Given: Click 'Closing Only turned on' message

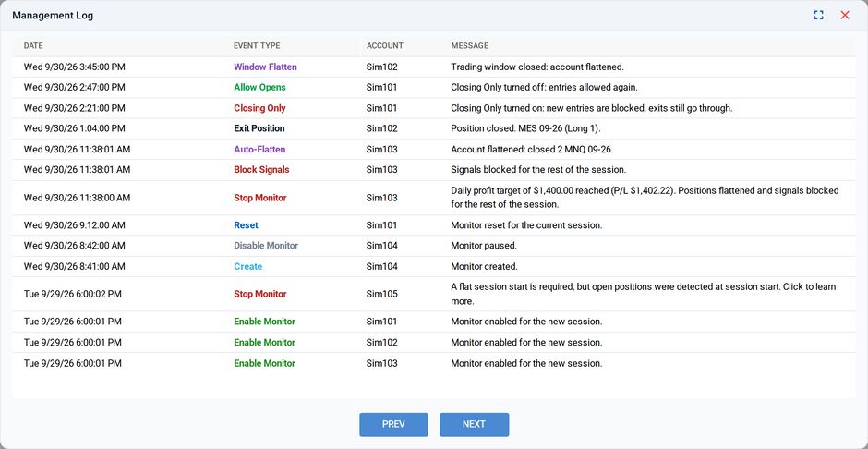Looking at the screenshot, I should (x=592, y=108).
